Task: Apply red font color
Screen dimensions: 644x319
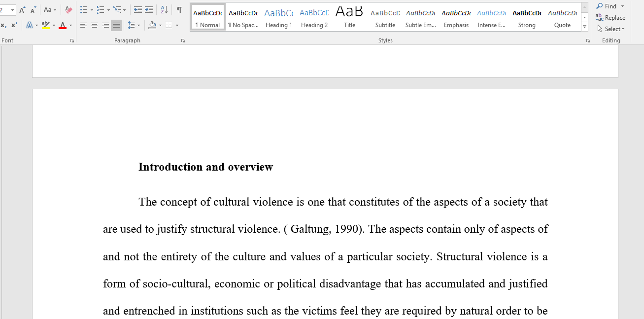Action: point(63,25)
